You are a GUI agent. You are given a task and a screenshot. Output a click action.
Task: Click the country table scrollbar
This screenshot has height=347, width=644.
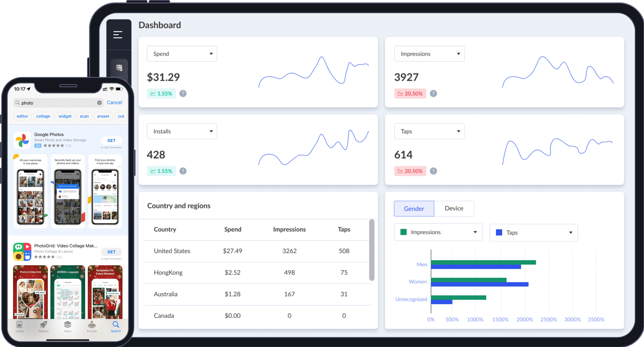tap(371, 250)
